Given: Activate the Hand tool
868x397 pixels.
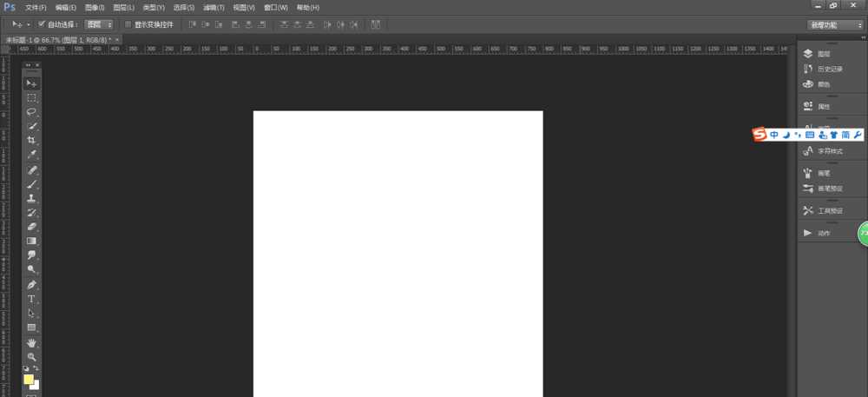Looking at the screenshot, I should click(x=31, y=343).
